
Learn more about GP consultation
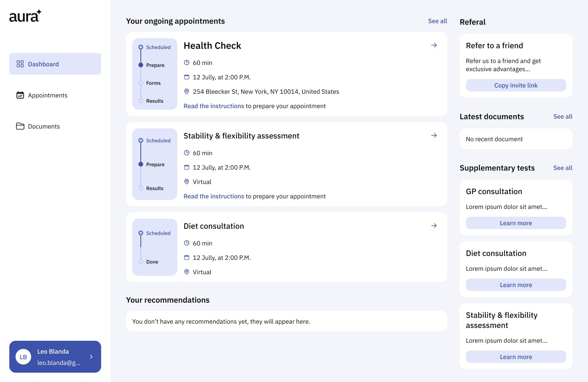coord(516,223)
